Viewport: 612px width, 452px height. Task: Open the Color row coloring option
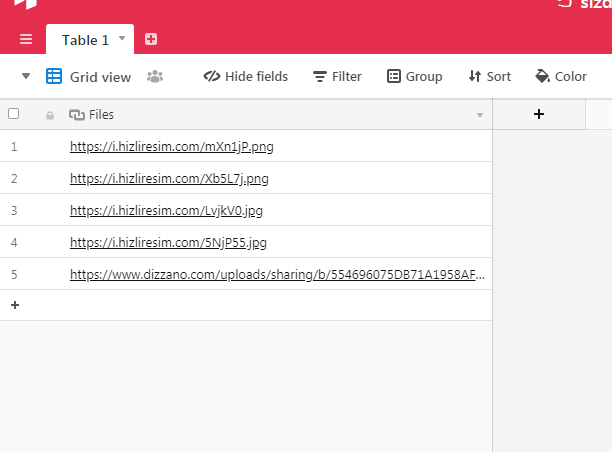click(x=561, y=76)
